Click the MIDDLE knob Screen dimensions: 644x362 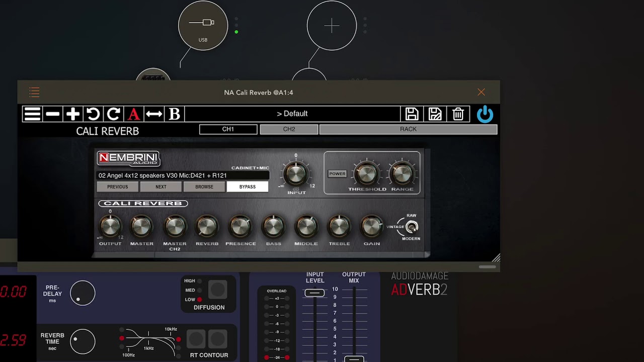(x=306, y=227)
